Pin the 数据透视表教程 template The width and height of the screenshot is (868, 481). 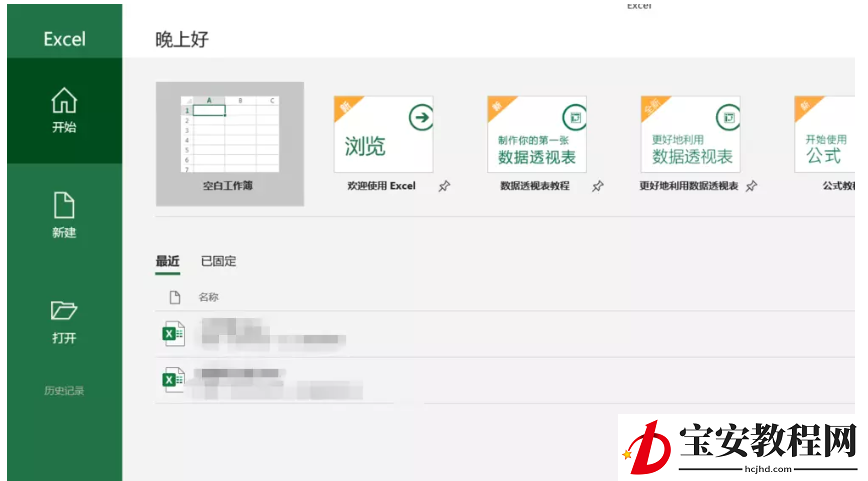pos(597,186)
